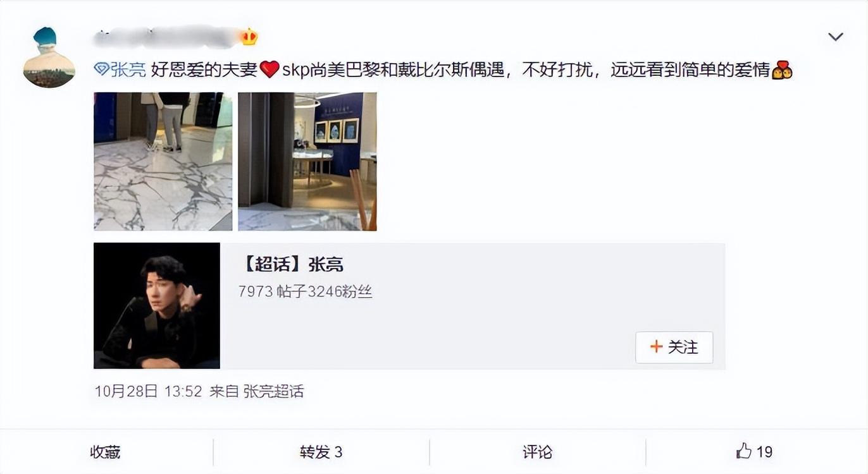Click the blurred poster username
The height and width of the screenshot is (474, 868).
(x=166, y=37)
